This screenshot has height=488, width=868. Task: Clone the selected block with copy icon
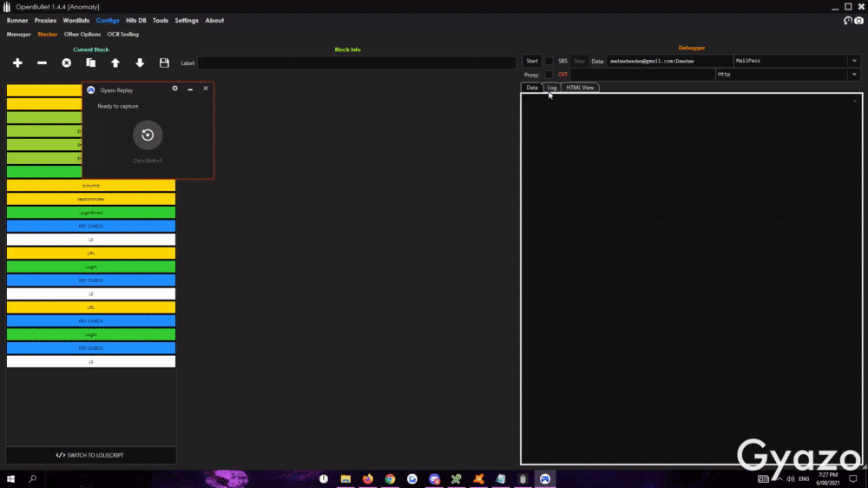coord(91,63)
